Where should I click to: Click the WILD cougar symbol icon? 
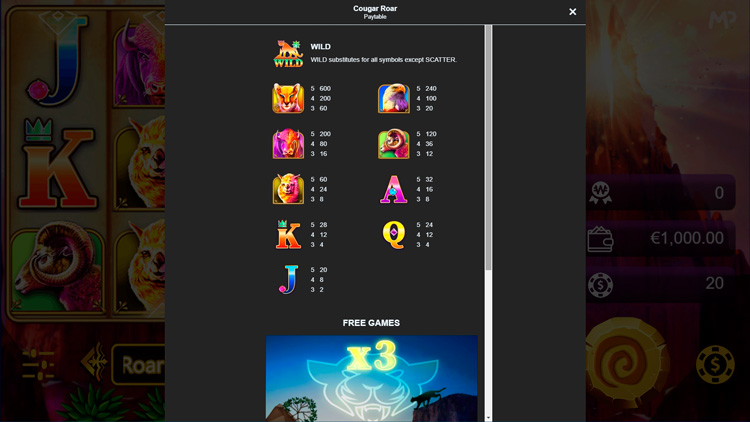pos(288,53)
